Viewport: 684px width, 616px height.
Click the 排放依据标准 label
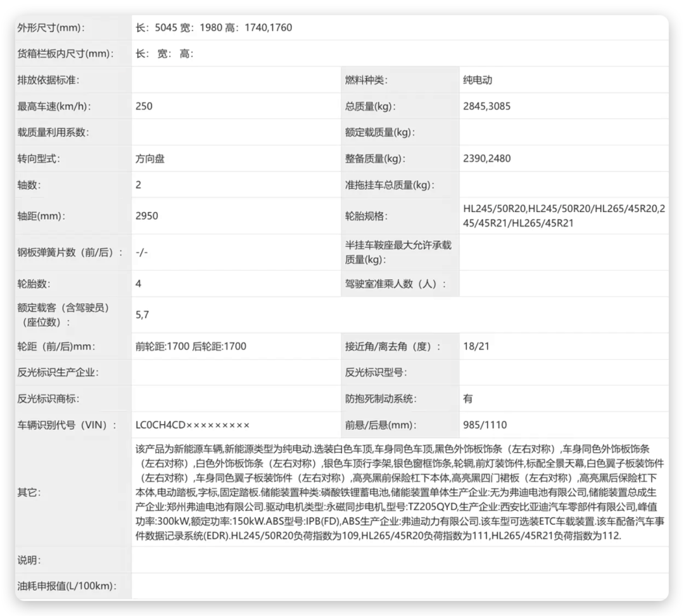pyautogui.click(x=48, y=80)
